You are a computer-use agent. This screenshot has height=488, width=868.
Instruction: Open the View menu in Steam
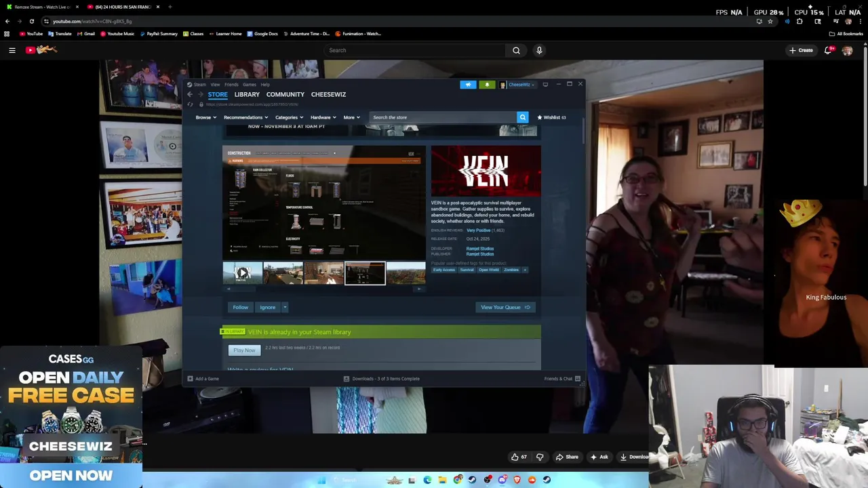(215, 85)
